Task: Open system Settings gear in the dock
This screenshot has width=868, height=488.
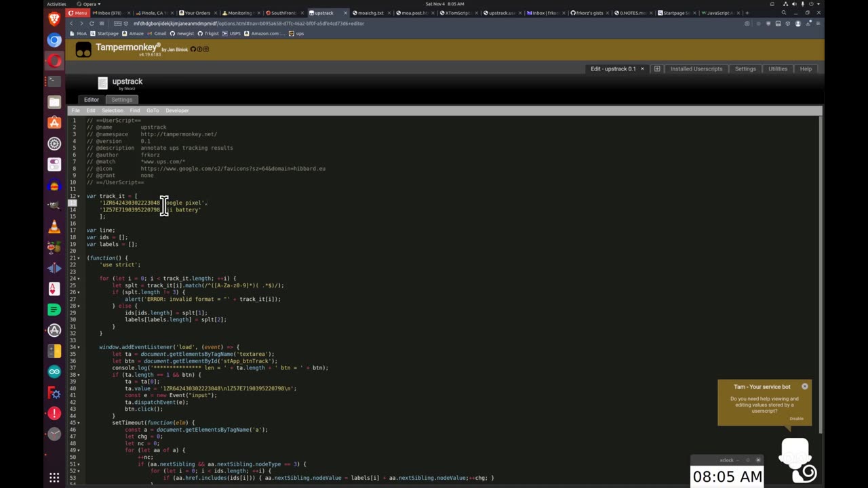Action: [x=54, y=144]
